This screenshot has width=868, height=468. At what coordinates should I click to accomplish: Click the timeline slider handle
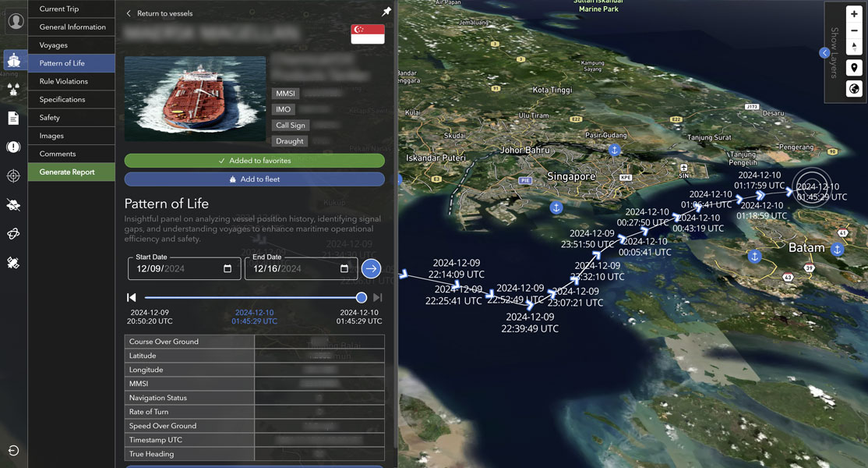[362, 298]
